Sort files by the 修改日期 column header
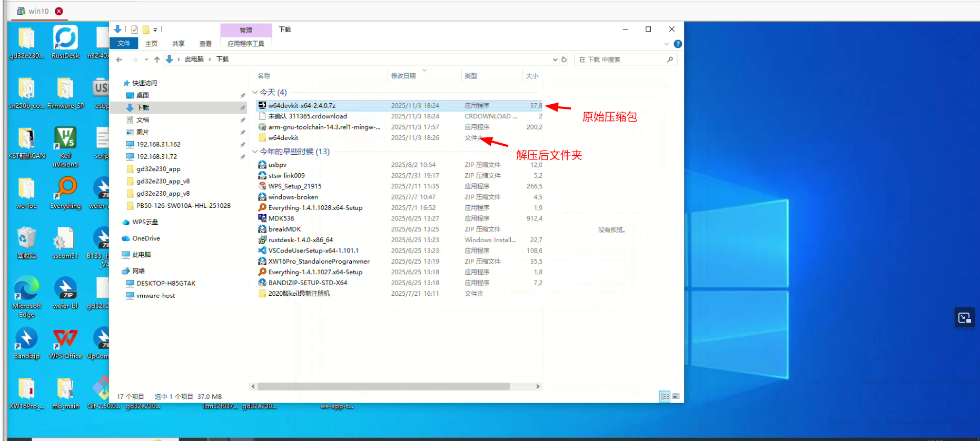The width and height of the screenshot is (980, 441). (x=403, y=76)
